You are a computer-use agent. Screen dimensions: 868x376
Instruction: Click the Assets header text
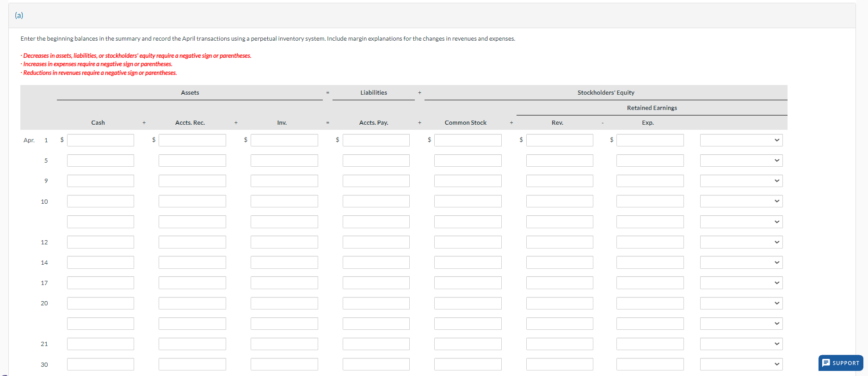tap(190, 92)
